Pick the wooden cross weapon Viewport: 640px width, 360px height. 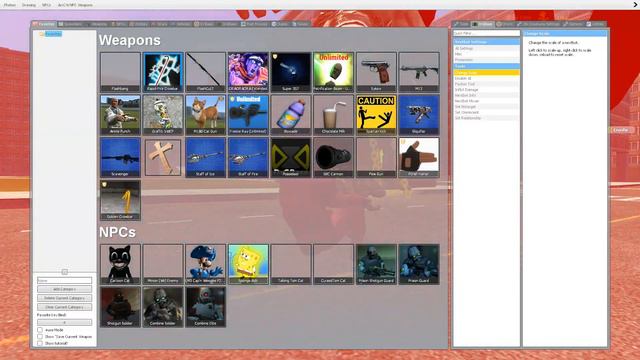point(162,157)
